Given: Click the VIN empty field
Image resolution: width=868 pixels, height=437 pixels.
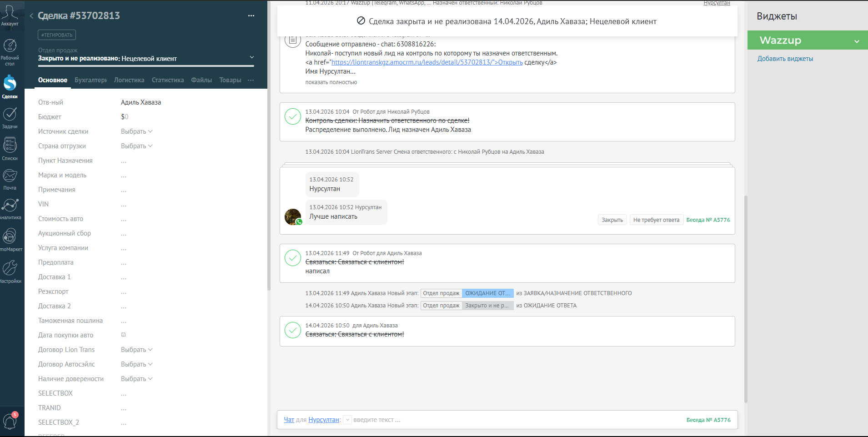Looking at the screenshot, I should (x=124, y=205).
